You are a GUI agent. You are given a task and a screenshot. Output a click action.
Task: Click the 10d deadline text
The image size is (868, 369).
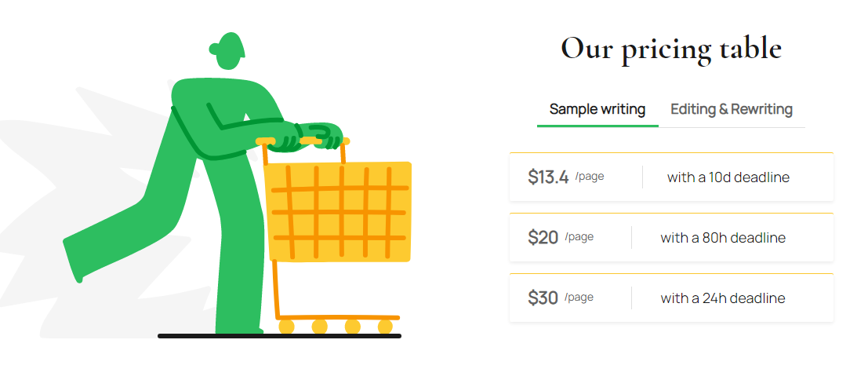point(728,177)
